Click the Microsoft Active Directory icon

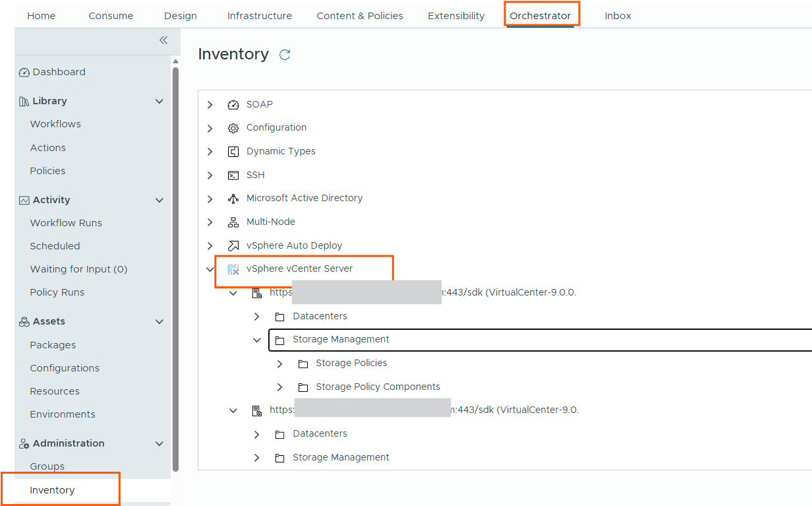(x=233, y=199)
